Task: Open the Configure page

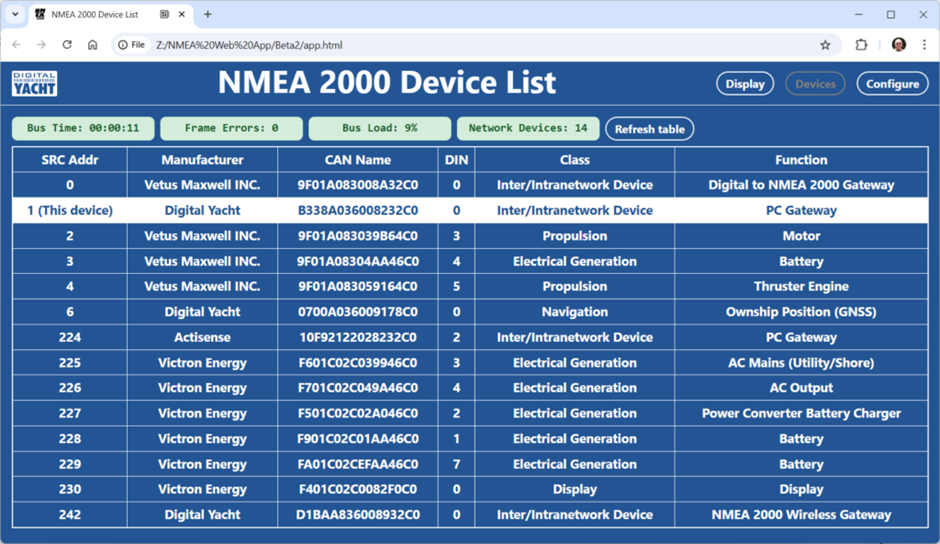Action: [x=892, y=84]
